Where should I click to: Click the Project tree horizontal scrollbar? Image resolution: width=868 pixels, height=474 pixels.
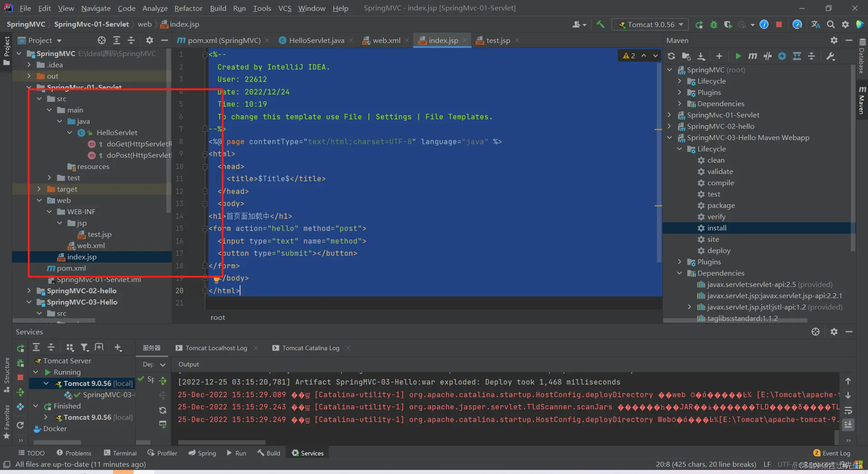point(54,321)
